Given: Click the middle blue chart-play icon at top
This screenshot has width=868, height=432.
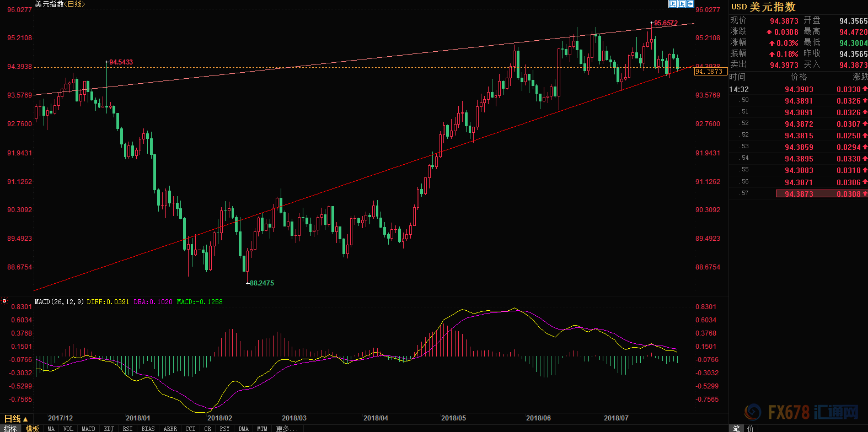Looking at the screenshot, I should [x=681, y=4].
